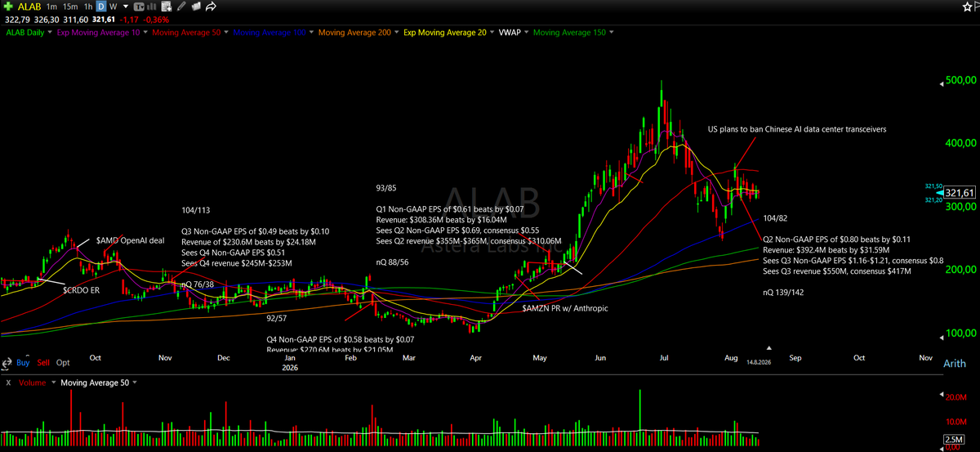Image resolution: width=980 pixels, height=452 pixels.
Task: Select the pencil drawing tool
Action: (181, 7)
